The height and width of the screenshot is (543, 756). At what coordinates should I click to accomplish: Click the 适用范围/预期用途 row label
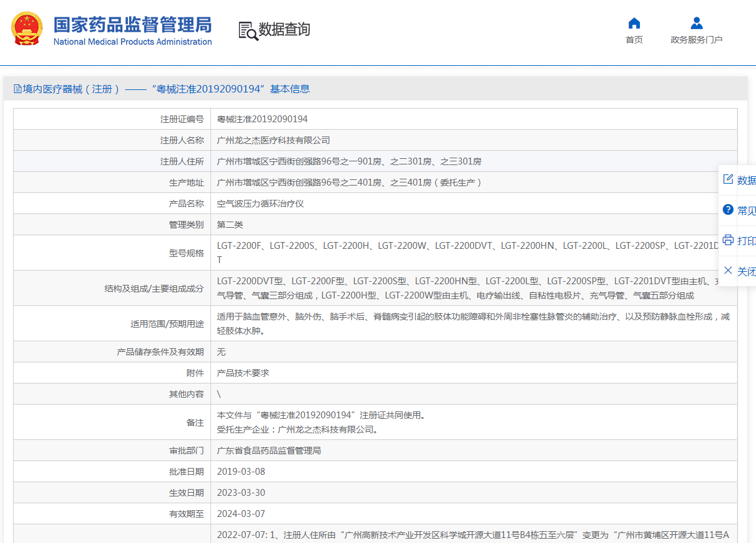pyautogui.click(x=167, y=324)
